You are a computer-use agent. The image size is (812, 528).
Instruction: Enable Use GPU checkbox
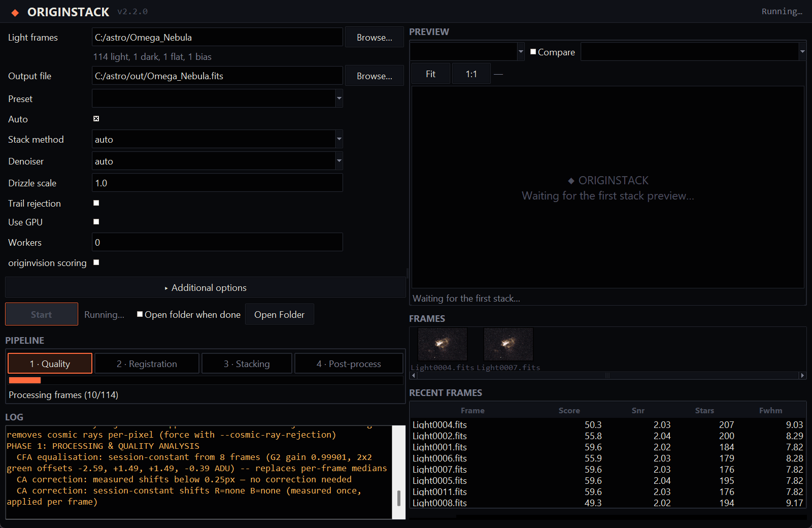(96, 222)
